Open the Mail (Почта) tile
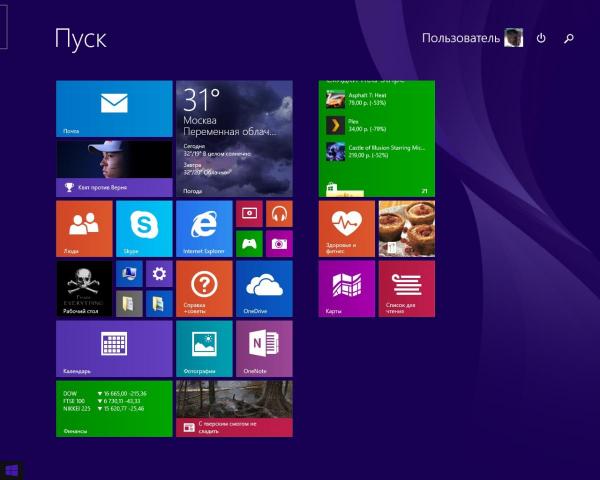Screen dimensions: 600x480 [x=114, y=108]
